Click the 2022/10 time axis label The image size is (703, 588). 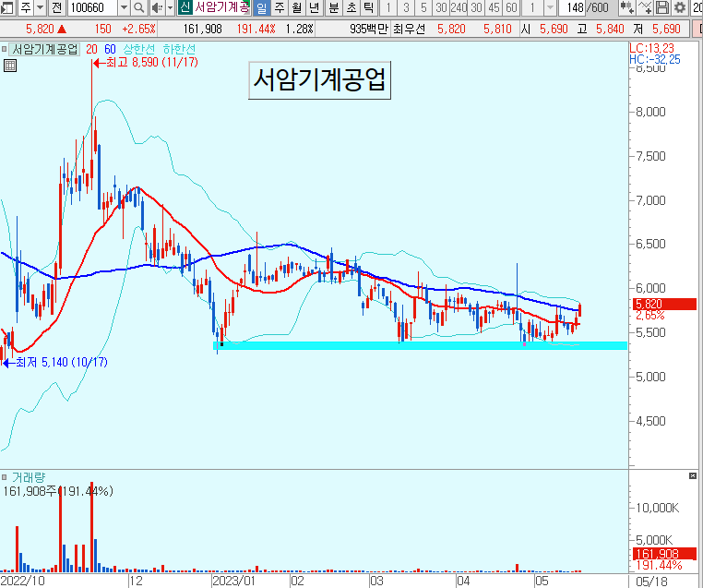point(23,582)
